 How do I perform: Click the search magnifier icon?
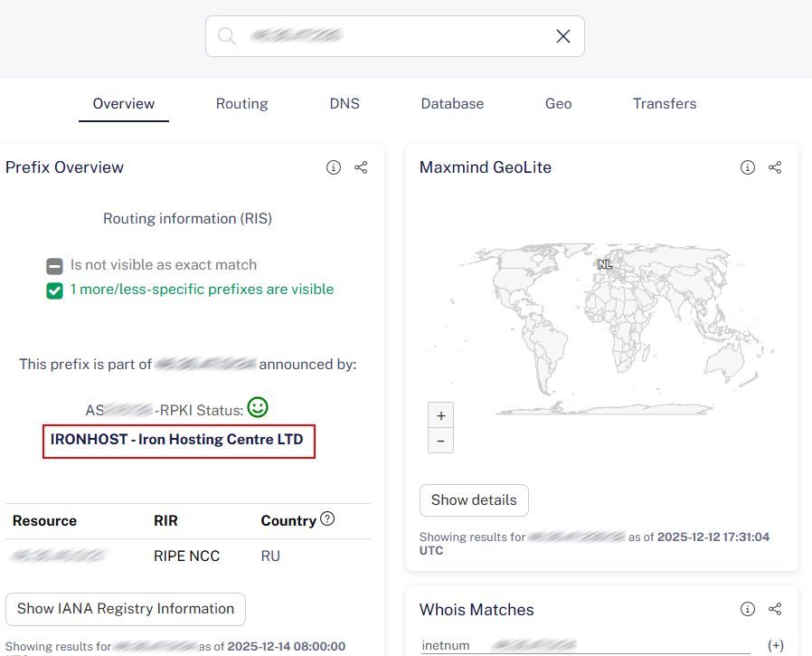pyautogui.click(x=226, y=36)
